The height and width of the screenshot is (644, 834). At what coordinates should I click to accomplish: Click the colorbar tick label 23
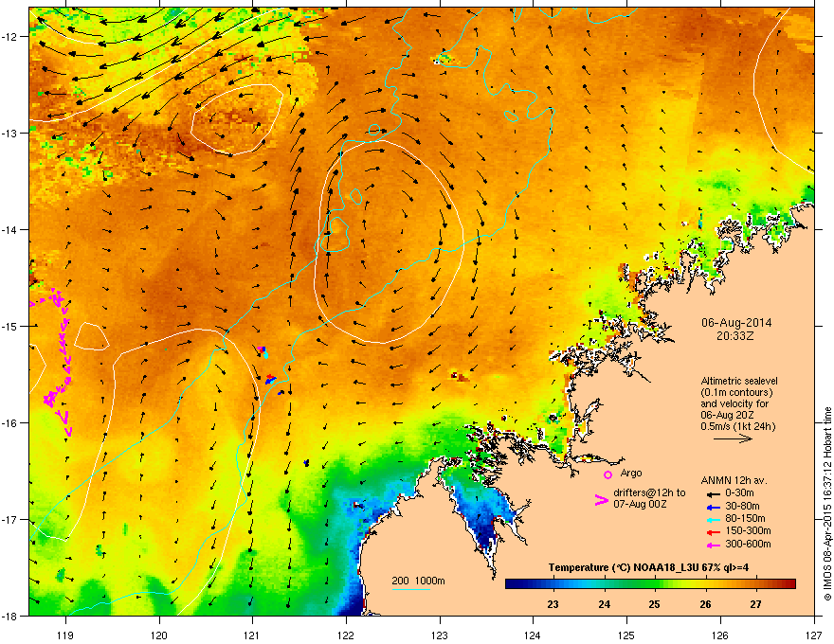coord(553,604)
